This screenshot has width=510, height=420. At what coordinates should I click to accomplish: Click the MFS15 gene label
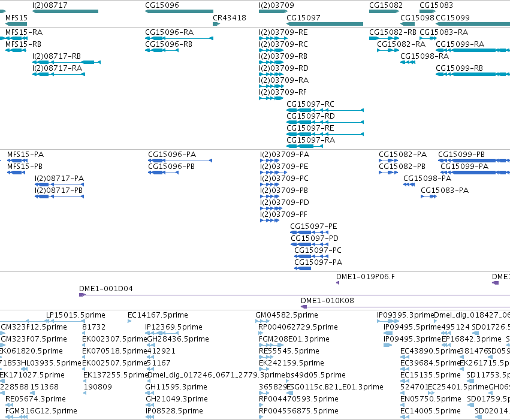[x=16, y=18]
